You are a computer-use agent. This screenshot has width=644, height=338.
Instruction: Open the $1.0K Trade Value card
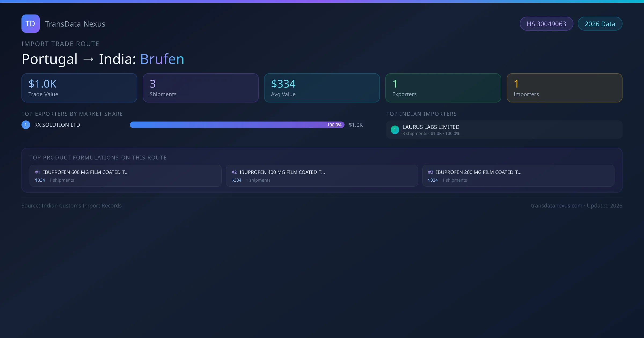pos(79,88)
